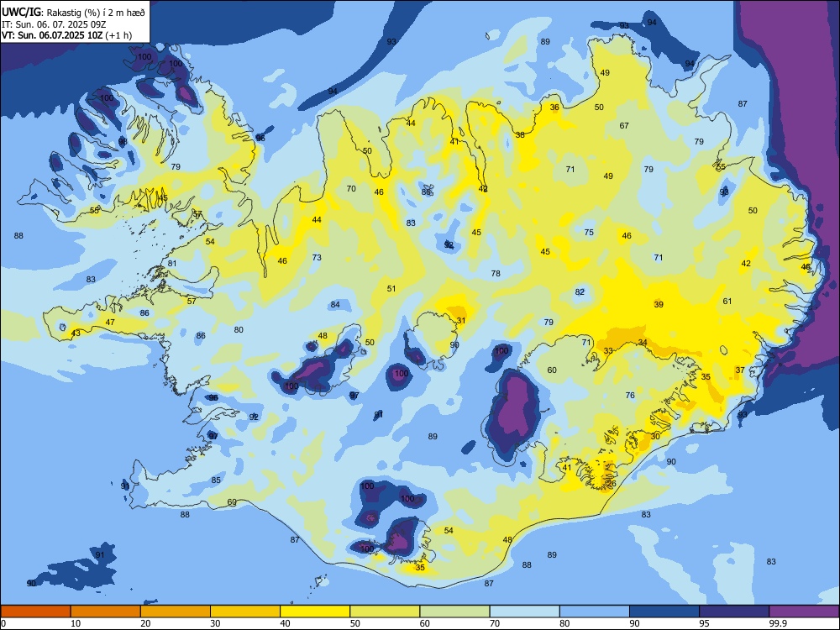Screen dimensions: 840x630
Task: Select the 20–30 amber legend color block
Action: 176,612
